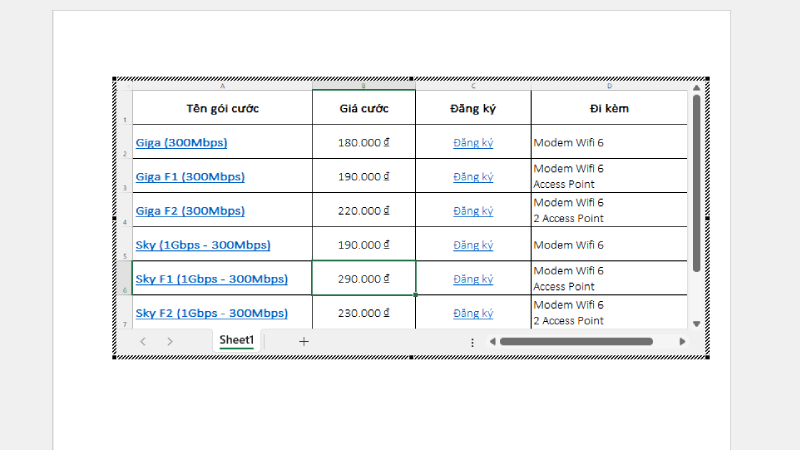Click the vertical scrollbar down arrow
Viewport: 800px width, 450px height.
coord(696,323)
